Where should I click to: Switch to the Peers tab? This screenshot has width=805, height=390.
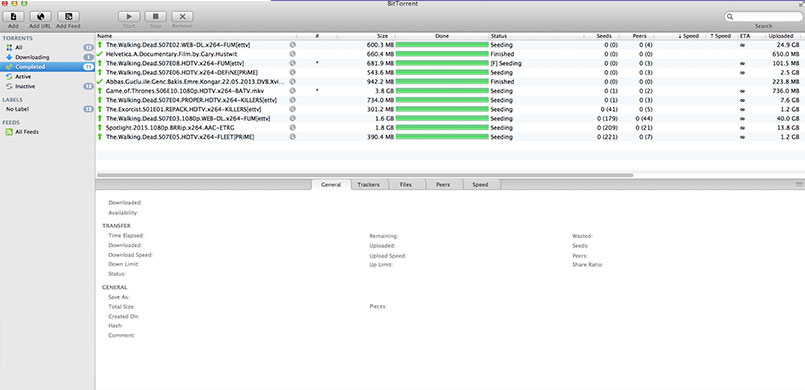[444, 185]
